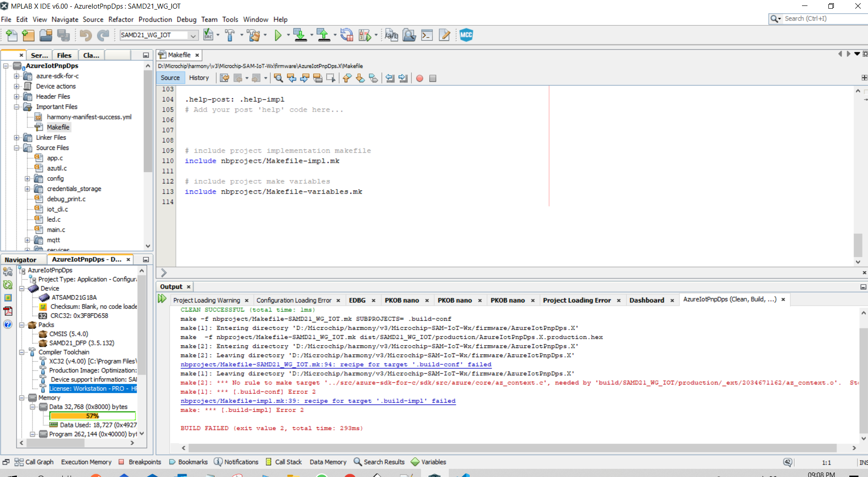This screenshot has height=477, width=868.
Task: Undo the last edit
Action: pyautogui.click(x=85, y=35)
